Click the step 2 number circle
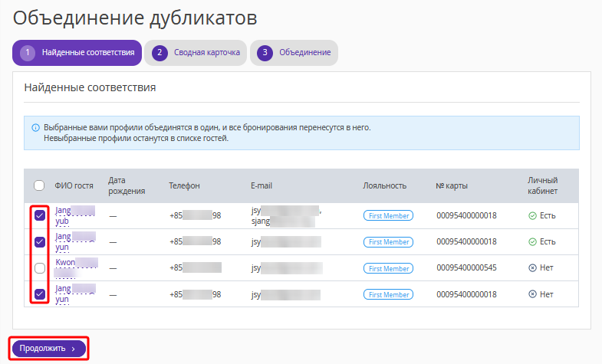602x364 pixels. click(160, 53)
